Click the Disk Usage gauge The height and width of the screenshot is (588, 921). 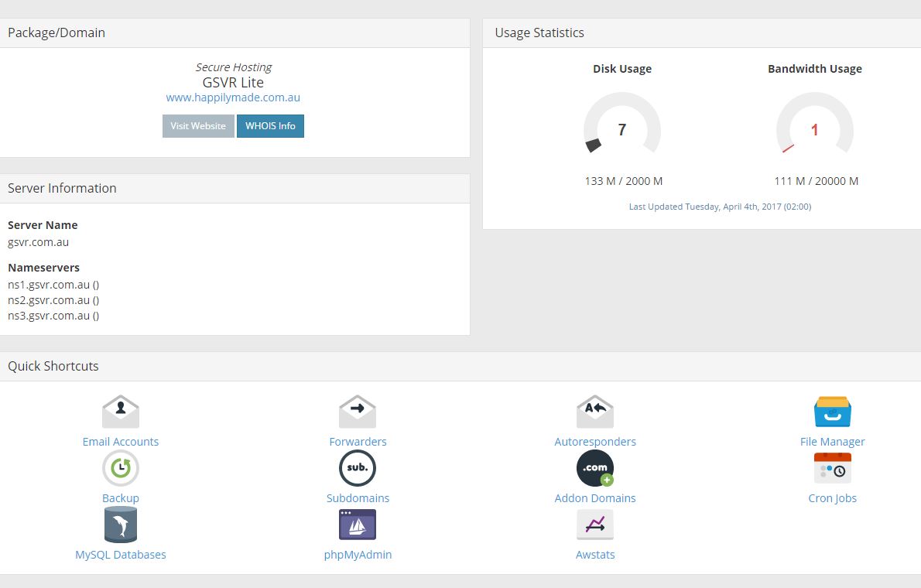622,129
